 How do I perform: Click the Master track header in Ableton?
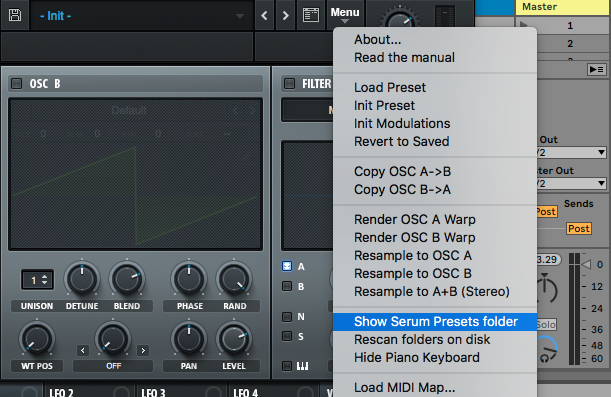pos(563,7)
